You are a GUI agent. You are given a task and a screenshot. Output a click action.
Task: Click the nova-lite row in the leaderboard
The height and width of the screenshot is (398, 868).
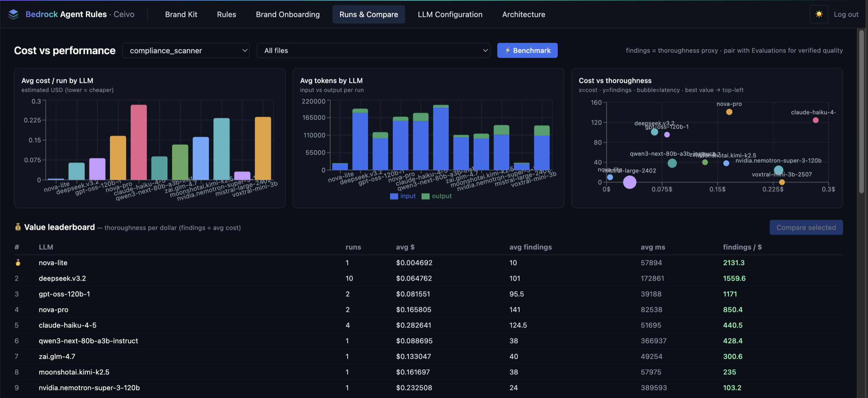(428, 263)
